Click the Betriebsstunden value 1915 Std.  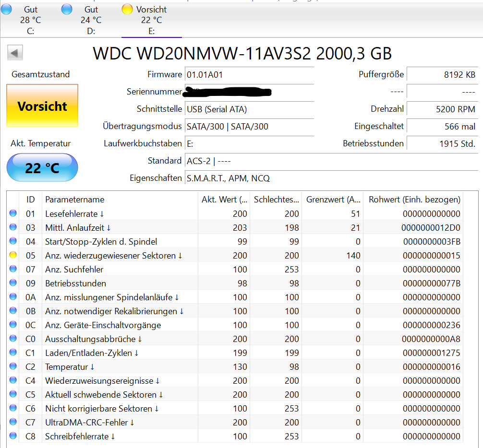pos(443,144)
